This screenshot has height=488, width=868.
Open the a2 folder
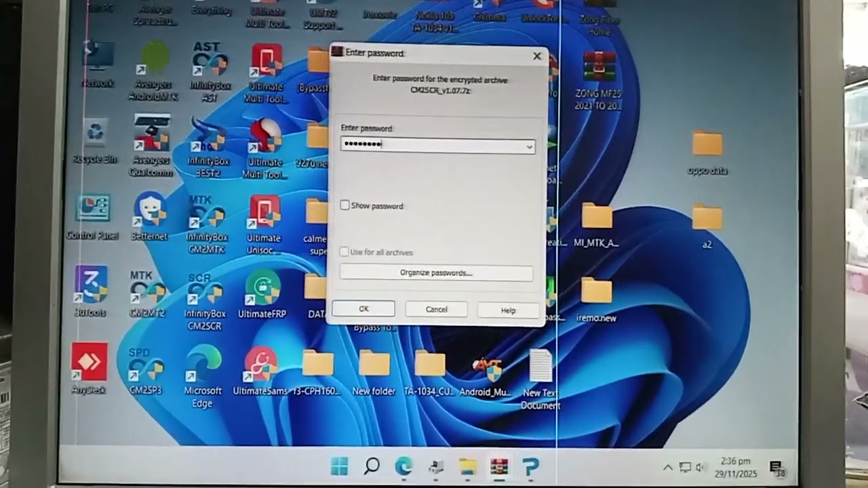point(707,227)
